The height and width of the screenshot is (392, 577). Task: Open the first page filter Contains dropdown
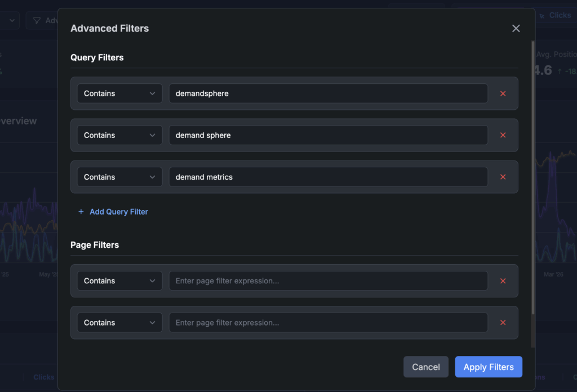coord(119,281)
